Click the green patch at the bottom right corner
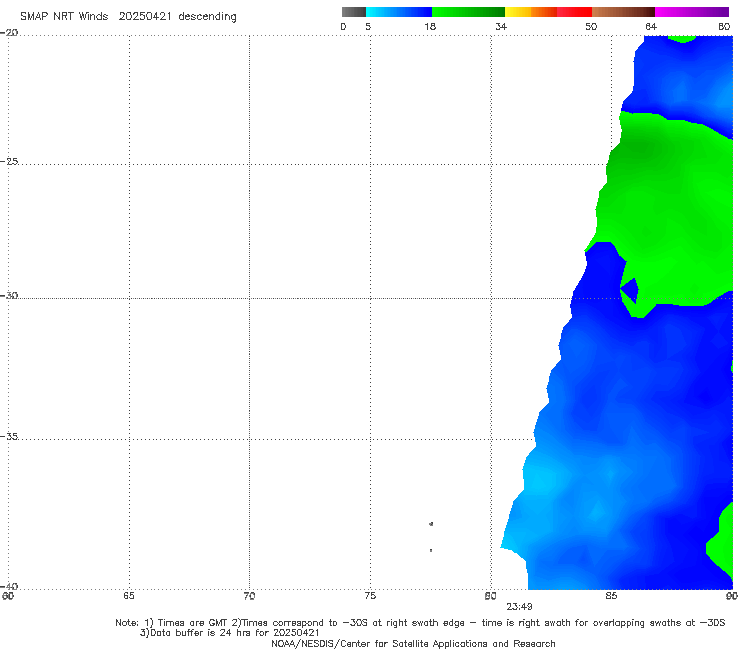This screenshot has height=650, width=740. [x=722, y=540]
